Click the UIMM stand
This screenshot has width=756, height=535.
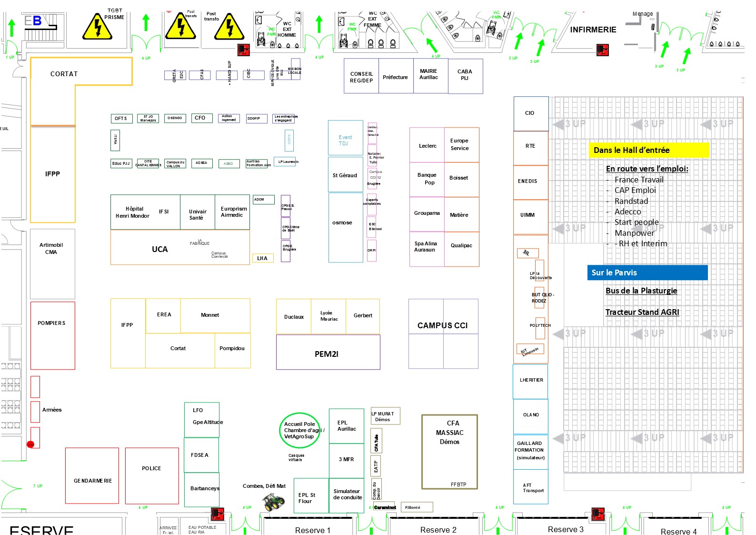coord(531,217)
